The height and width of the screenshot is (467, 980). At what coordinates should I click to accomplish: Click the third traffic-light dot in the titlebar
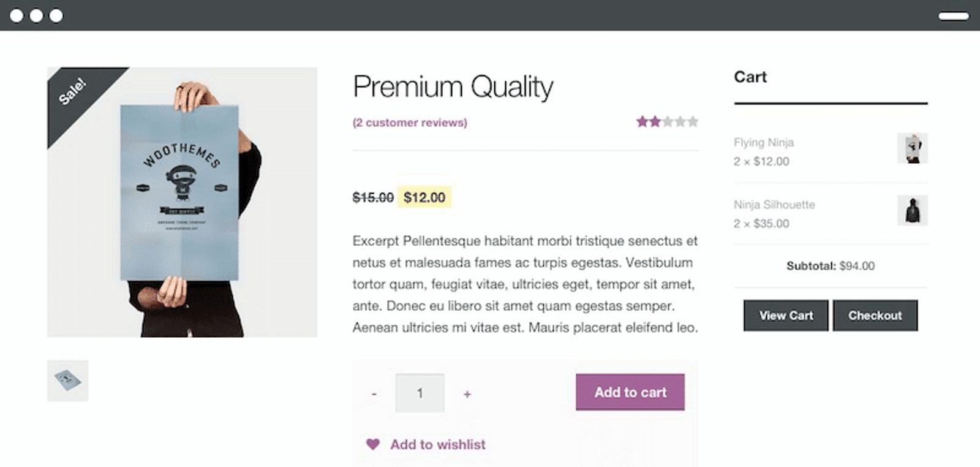coord(56,17)
